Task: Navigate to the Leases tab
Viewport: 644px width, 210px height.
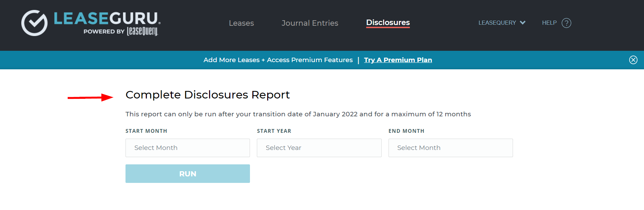Action: 241,23
